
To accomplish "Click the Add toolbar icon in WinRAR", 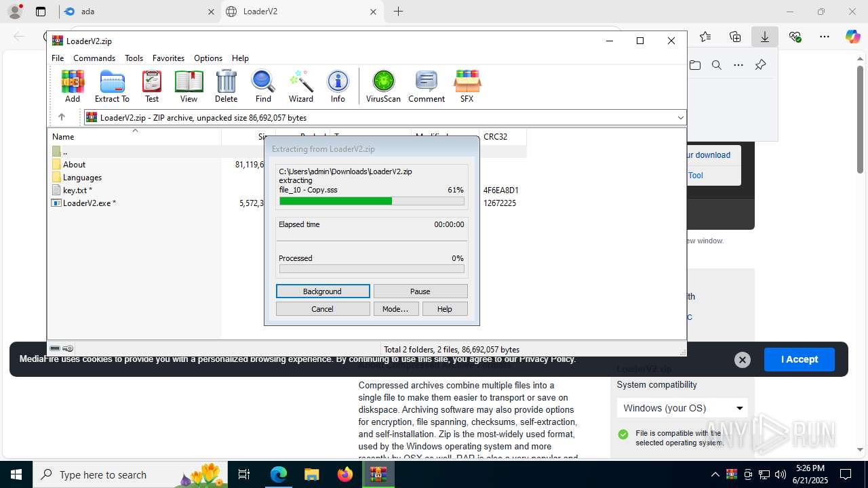I will point(73,86).
